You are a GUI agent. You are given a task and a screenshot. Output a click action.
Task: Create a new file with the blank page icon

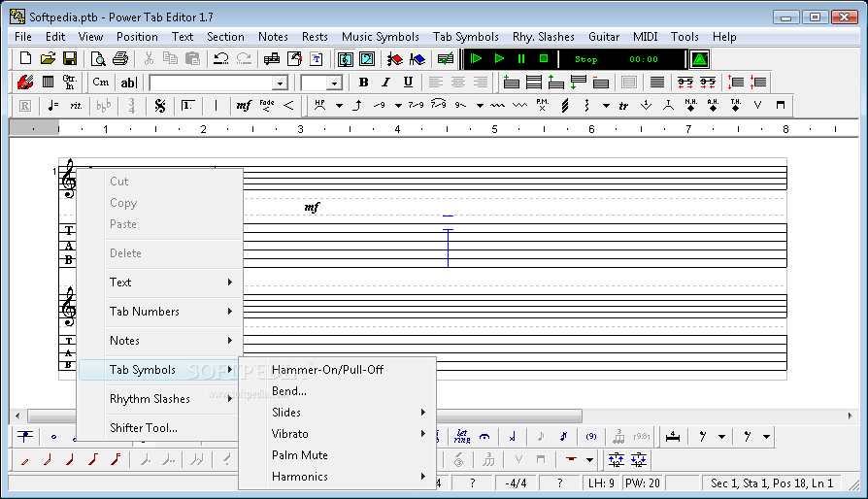[x=25, y=58]
